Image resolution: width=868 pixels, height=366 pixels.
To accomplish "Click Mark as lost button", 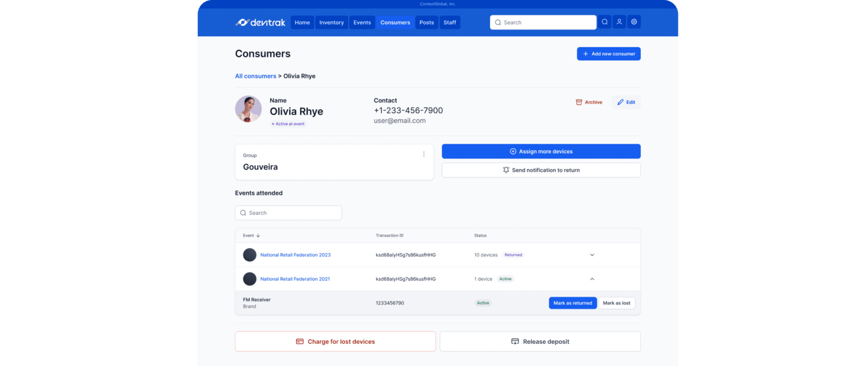I will (617, 303).
